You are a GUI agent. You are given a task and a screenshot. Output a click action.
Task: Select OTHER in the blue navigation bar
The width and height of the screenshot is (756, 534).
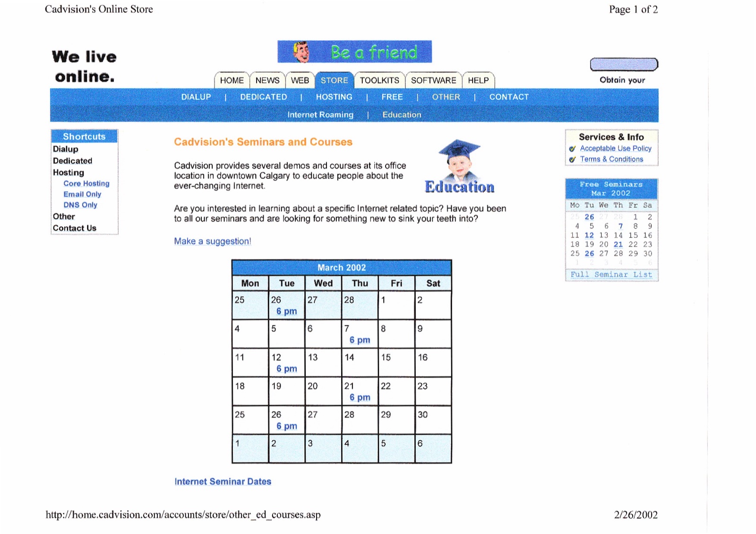(x=446, y=97)
